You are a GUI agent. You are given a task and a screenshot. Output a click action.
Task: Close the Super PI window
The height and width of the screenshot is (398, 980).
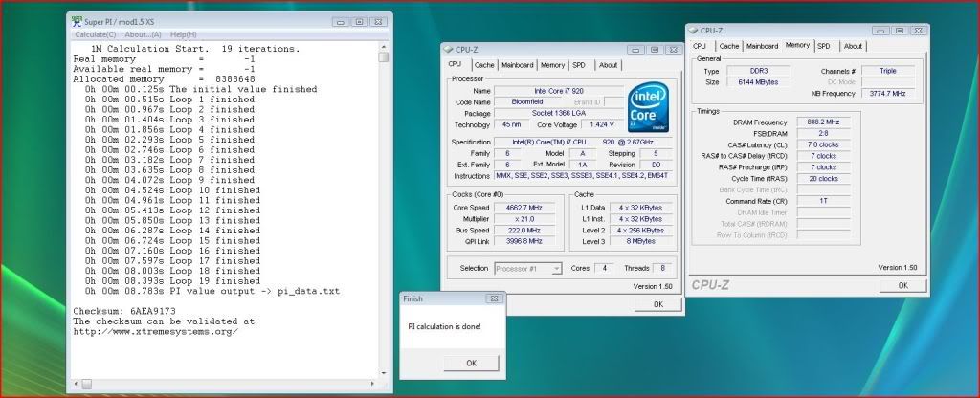click(378, 22)
